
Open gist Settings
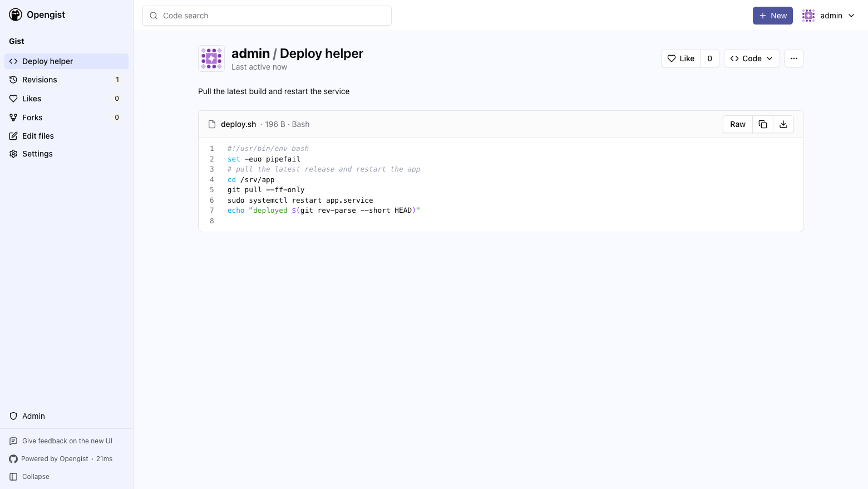(66, 154)
